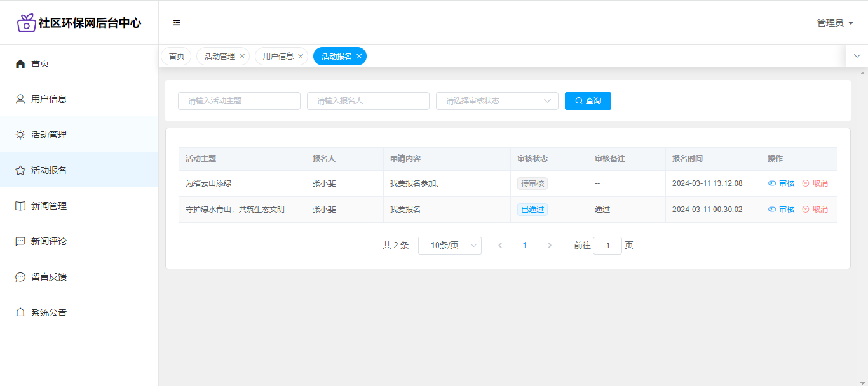Click 取消 for 为缙云山添绿 registration
This screenshot has height=386, width=868.
click(815, 183)
